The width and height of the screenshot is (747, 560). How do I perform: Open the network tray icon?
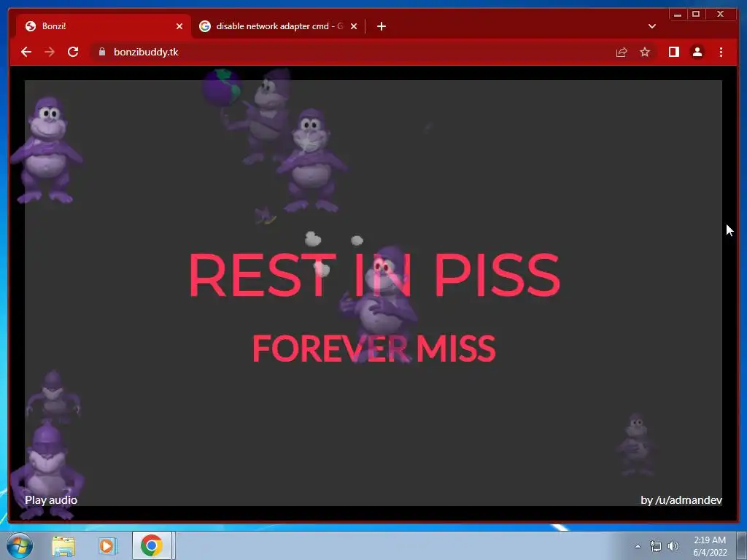[656, 546]
